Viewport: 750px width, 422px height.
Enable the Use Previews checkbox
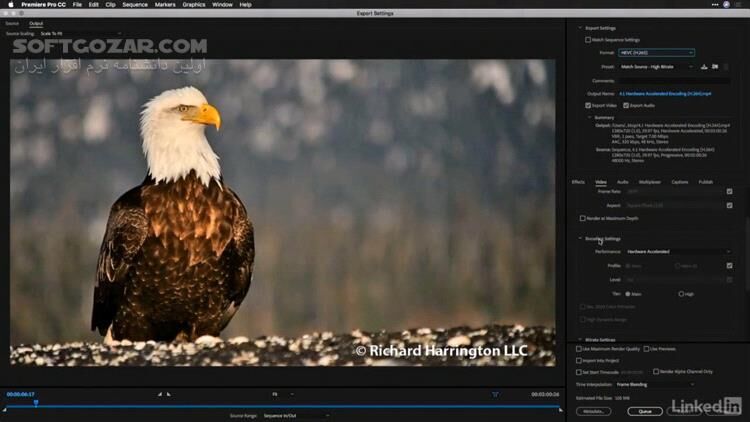(x=646, y=349)
